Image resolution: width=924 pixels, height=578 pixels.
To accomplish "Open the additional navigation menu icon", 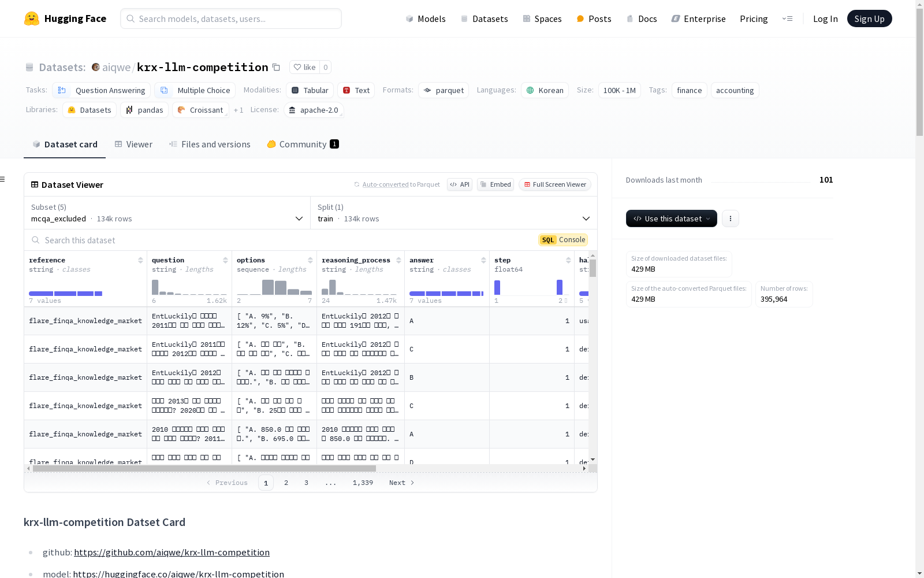I will (x=787, y=18).
